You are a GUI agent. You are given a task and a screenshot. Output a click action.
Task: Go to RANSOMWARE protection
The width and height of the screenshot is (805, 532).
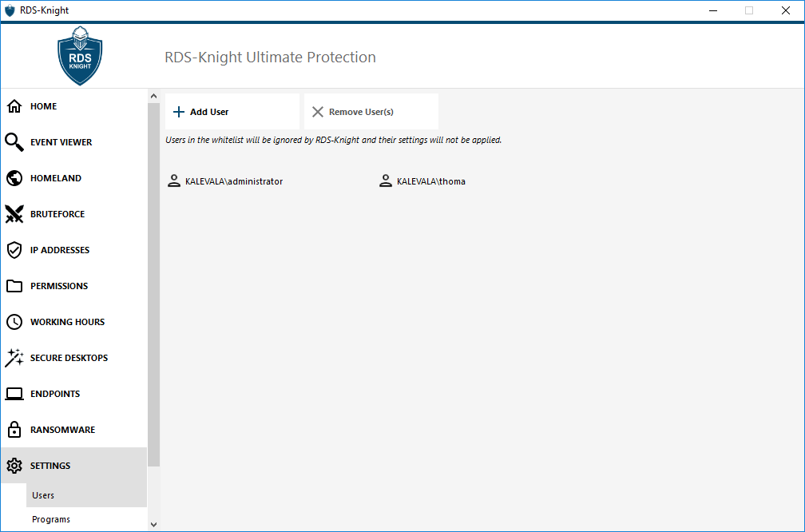click(74, 430)
